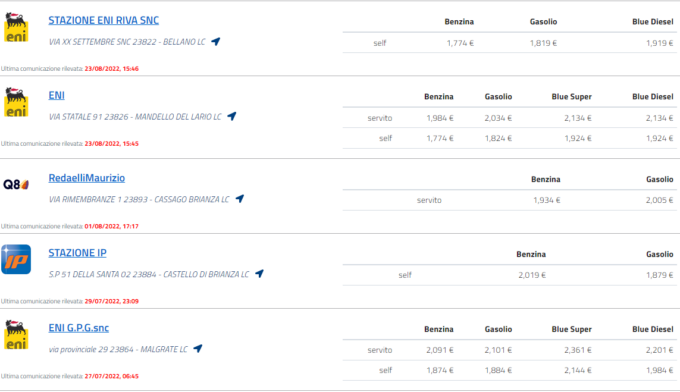
Task: Click the IP station logo
Action: pos(16,259)
